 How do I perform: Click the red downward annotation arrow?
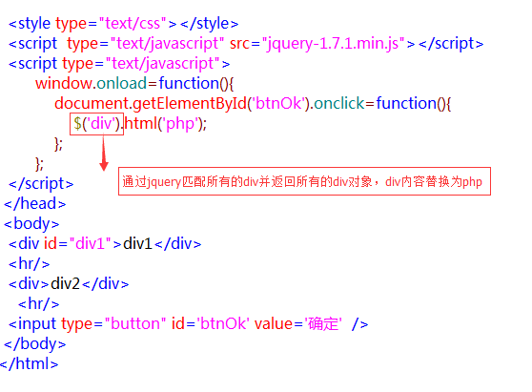coord(104,153)
